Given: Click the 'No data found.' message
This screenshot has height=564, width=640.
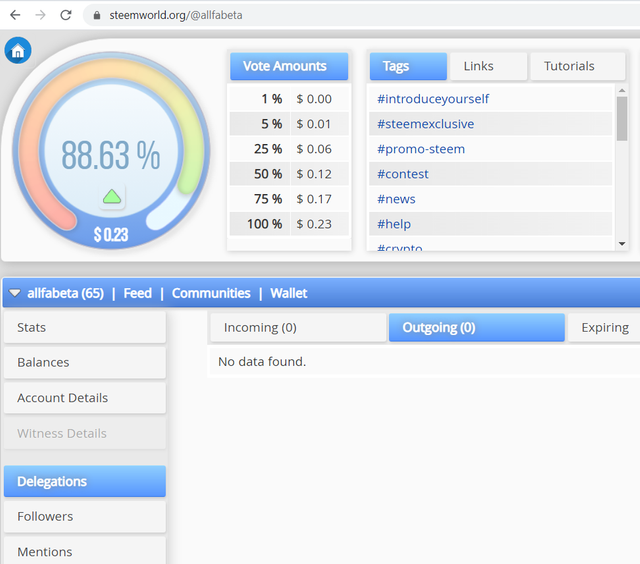Looking at the screenshot, I should [x=262, y=362].
